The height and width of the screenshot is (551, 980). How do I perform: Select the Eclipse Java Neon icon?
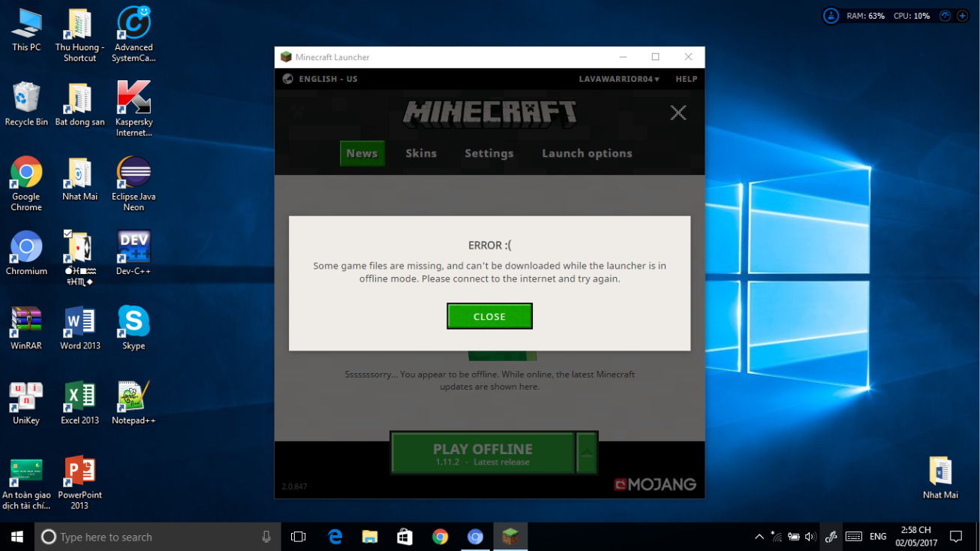point(134,184)
